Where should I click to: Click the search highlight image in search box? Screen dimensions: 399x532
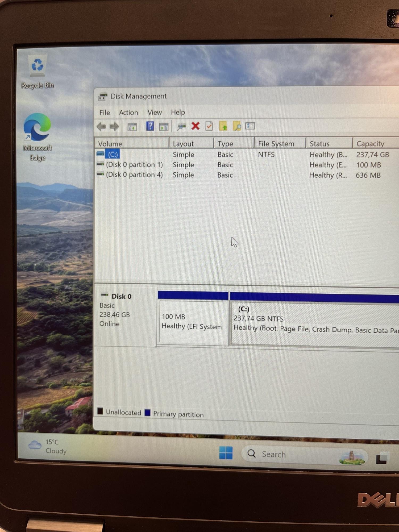click(x=352, y=458)
